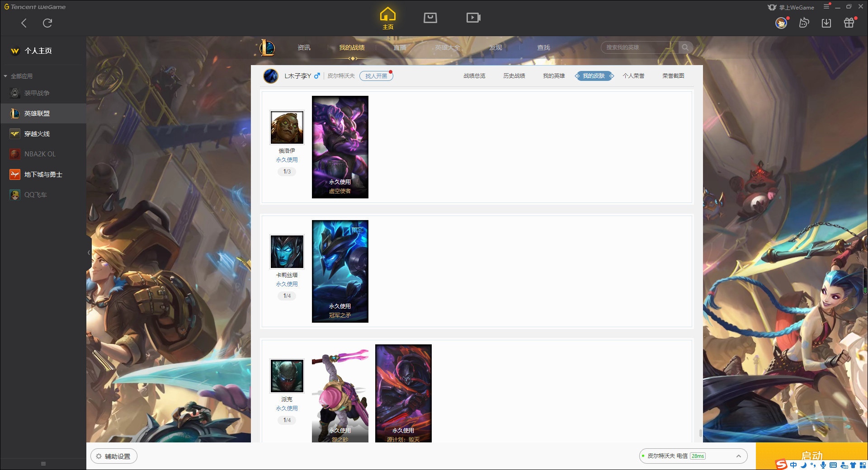The image size is (868, 470).
Task: Click the right edge scroll handle
Action: (865, 281)
